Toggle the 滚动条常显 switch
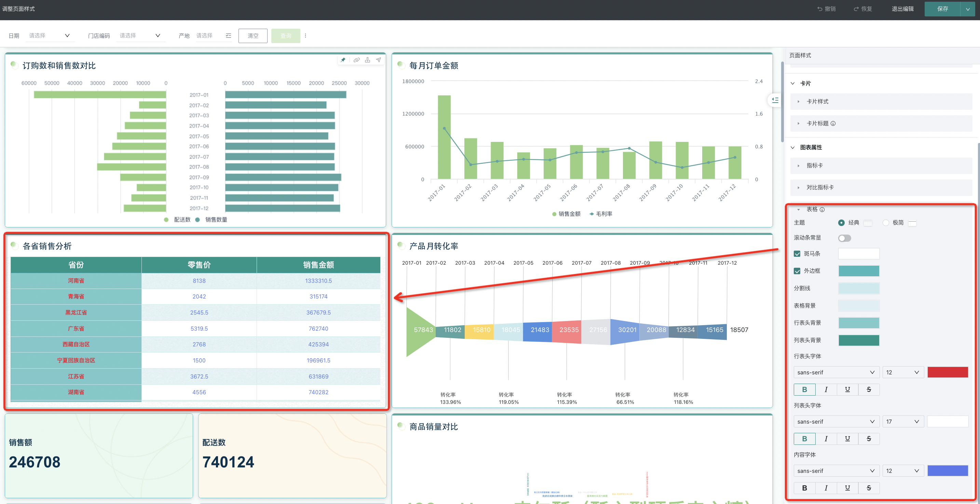The image size is (980, 504). pyautogui.click(x=844, y=238)
